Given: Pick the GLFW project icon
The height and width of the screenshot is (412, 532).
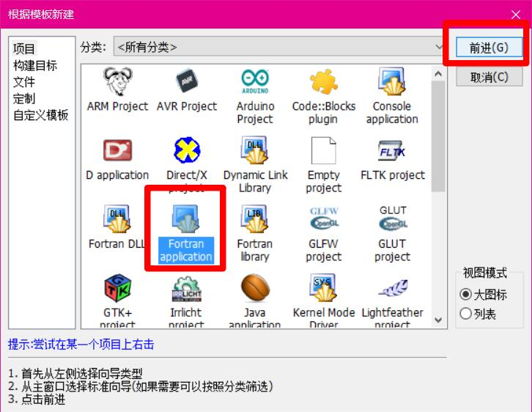Looking at the screenshot, I should 324,218.
